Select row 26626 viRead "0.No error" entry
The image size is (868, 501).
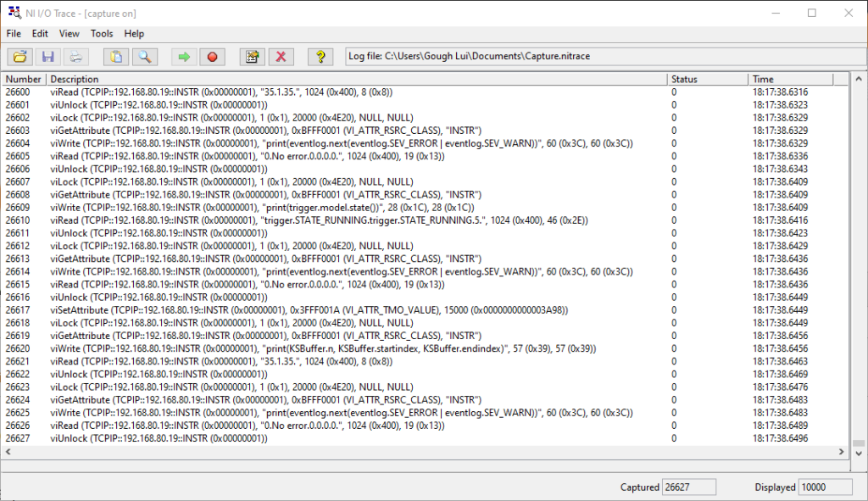point(426,426)
